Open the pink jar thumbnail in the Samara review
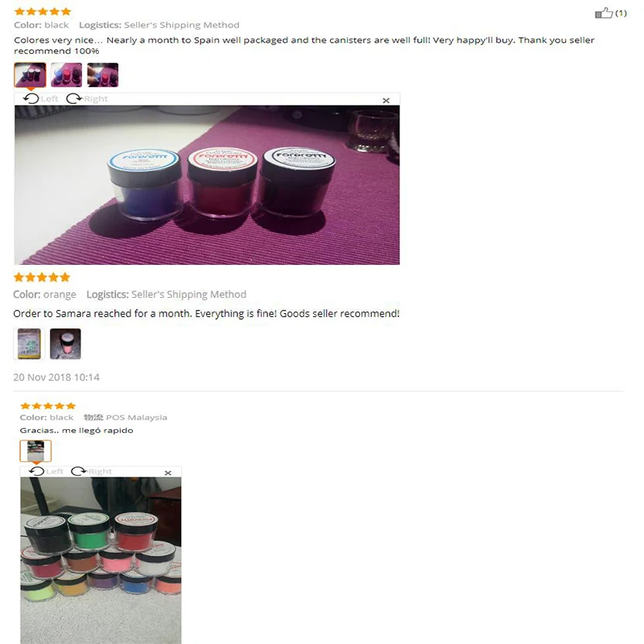This screenshot has height=644, width=644. [x=65, y=344]
